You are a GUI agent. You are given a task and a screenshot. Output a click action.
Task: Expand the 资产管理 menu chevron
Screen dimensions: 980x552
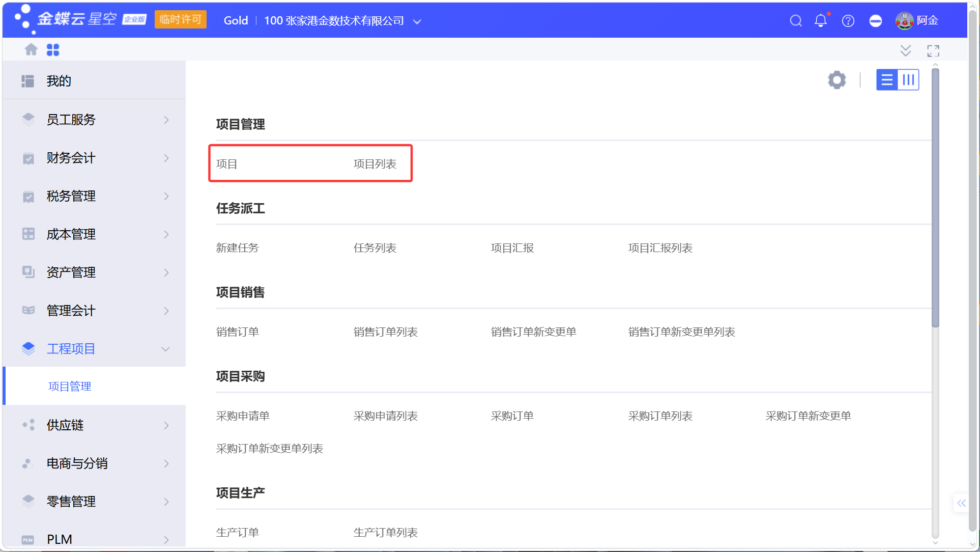pyautogui.click(x=166, y=272)
